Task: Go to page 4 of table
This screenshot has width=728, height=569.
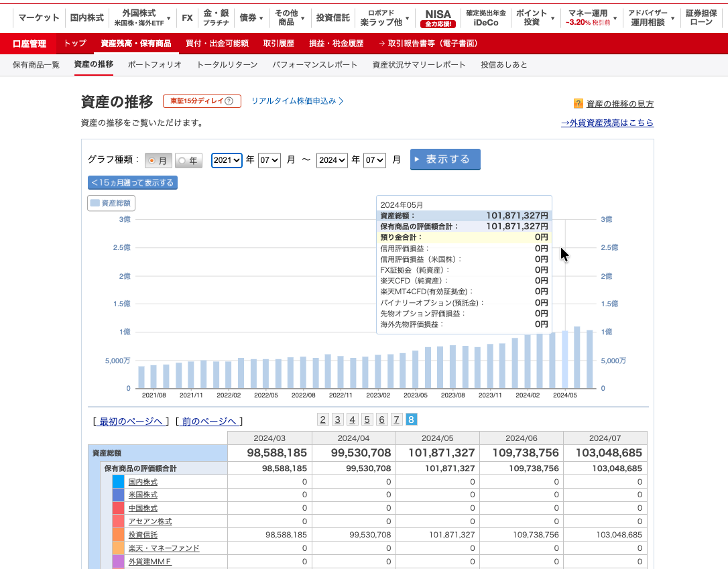Action: tap(353, 420)
